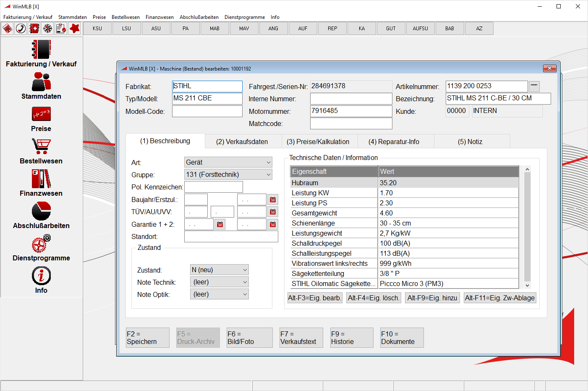Open the Fakturierung / Verkauf menu

[28, 17]
